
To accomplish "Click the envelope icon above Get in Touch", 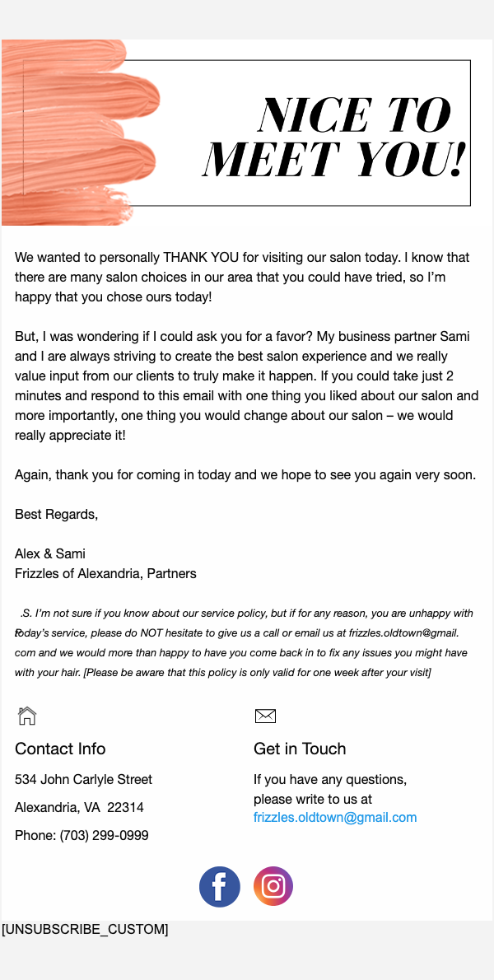I will 265,716.
